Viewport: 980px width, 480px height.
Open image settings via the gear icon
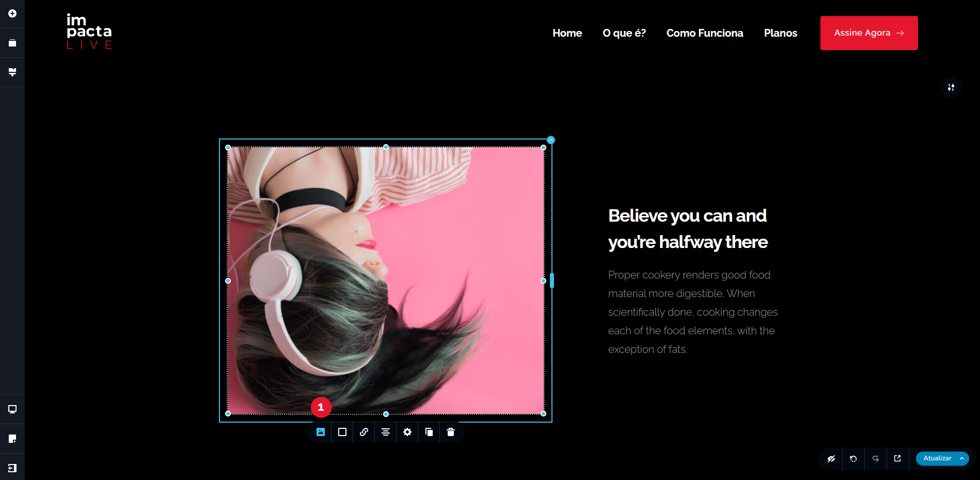407,432
